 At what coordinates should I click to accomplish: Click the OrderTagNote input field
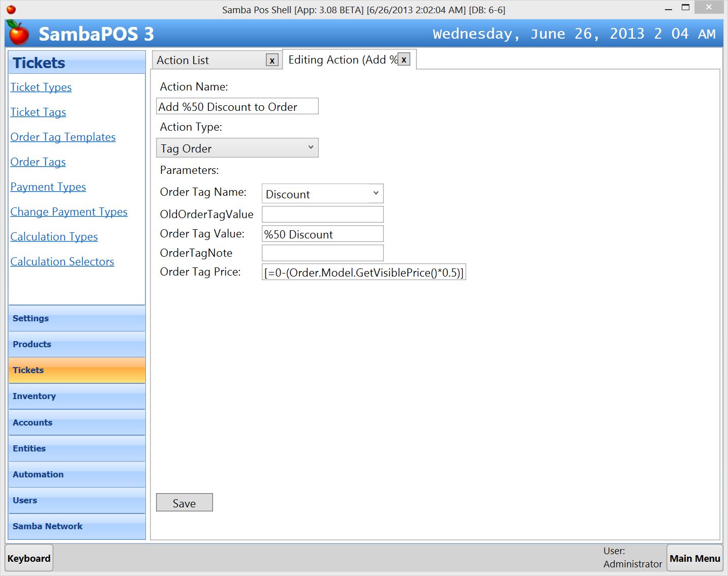click(x=322, y=253)
